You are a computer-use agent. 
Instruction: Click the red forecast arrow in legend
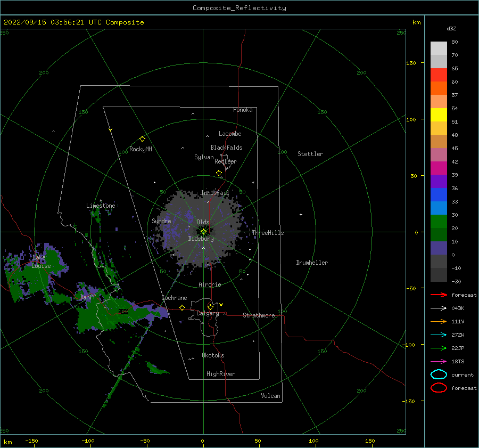(439, 295)
